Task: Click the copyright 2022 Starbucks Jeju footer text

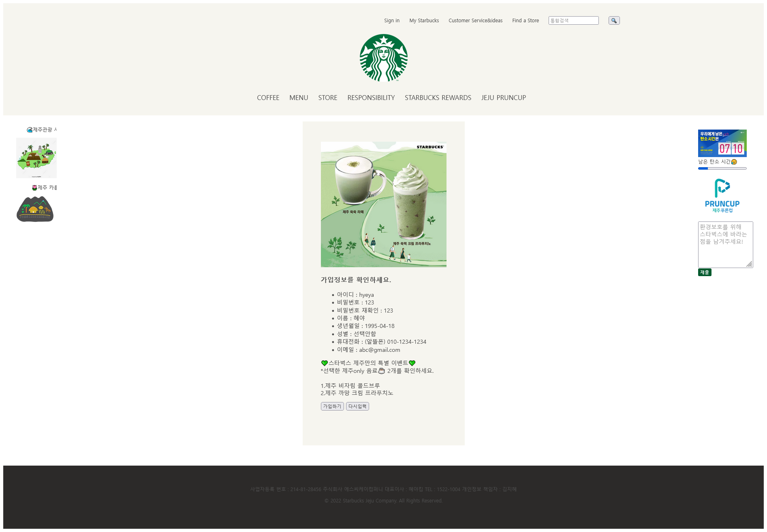Action: click(383, 501)
